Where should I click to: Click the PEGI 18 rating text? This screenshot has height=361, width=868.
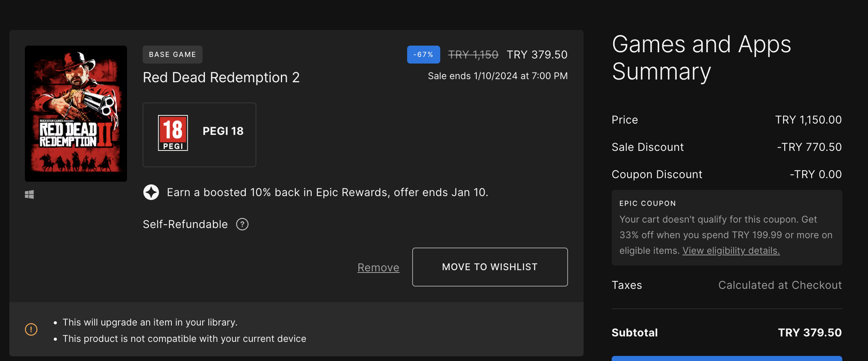pos(223,131)
